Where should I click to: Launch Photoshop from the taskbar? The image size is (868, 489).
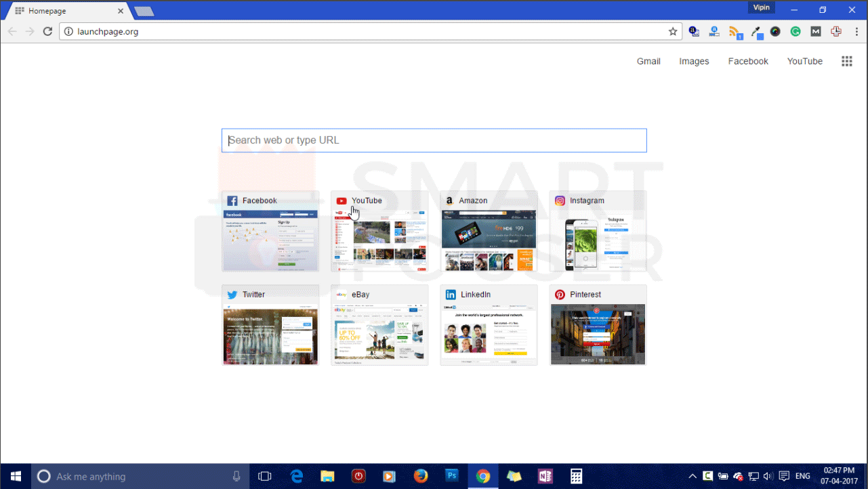(x=451, y=476)
